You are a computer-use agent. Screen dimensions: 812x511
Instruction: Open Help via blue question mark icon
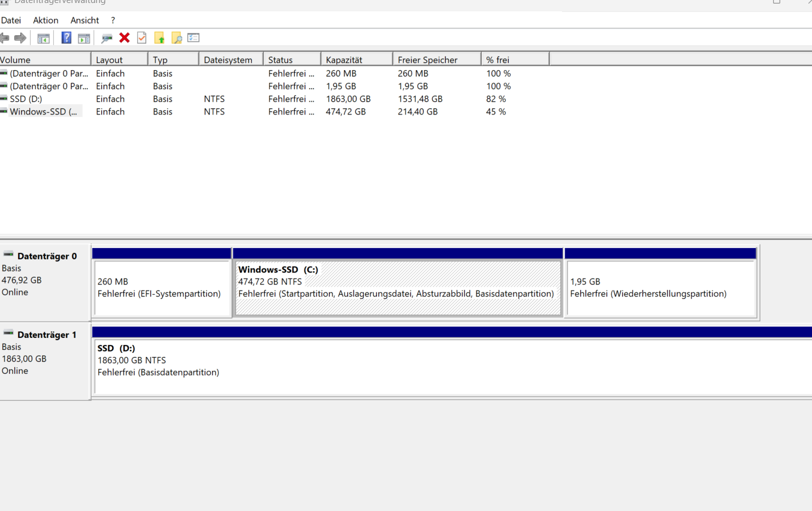(67, 38)
